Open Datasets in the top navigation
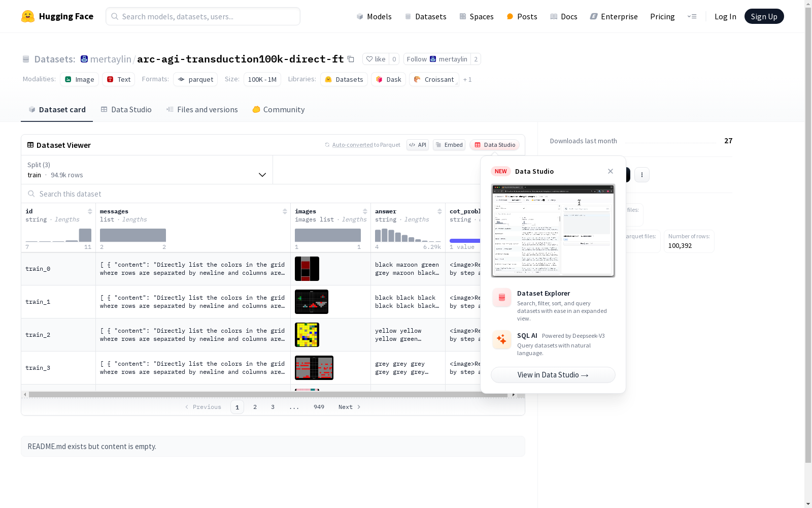This screenshot has height=508, width=812. [x=425, y=16]
